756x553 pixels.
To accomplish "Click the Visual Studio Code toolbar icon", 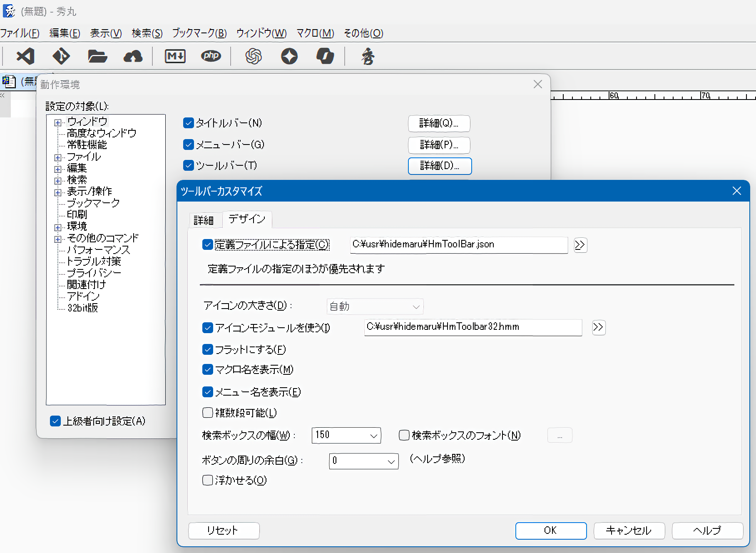I will pos(25,56).
